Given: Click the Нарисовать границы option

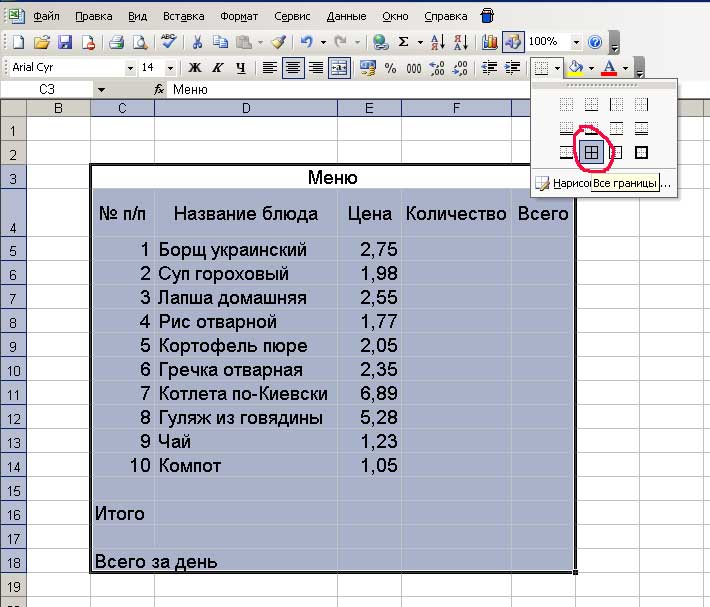Looking at the screenshot, I should pyautogui.click(x=565, y=184).
